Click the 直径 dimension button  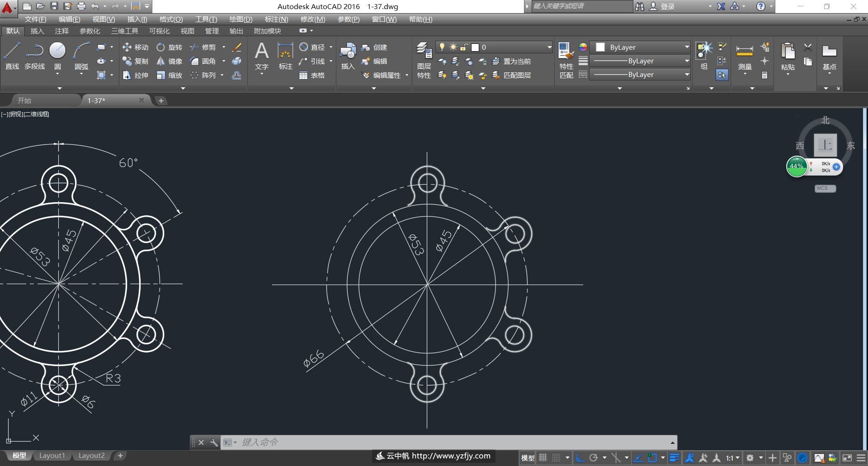[312, 47]
